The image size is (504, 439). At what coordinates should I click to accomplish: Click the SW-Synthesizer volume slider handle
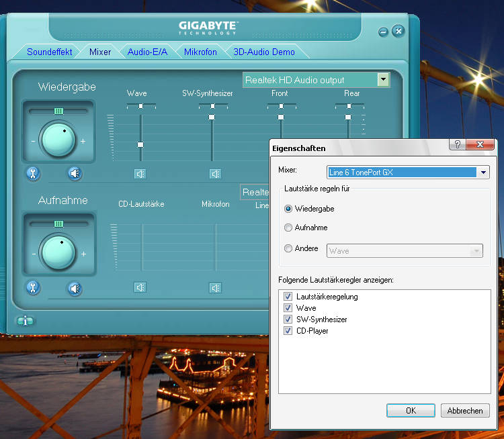click(212, 117)
